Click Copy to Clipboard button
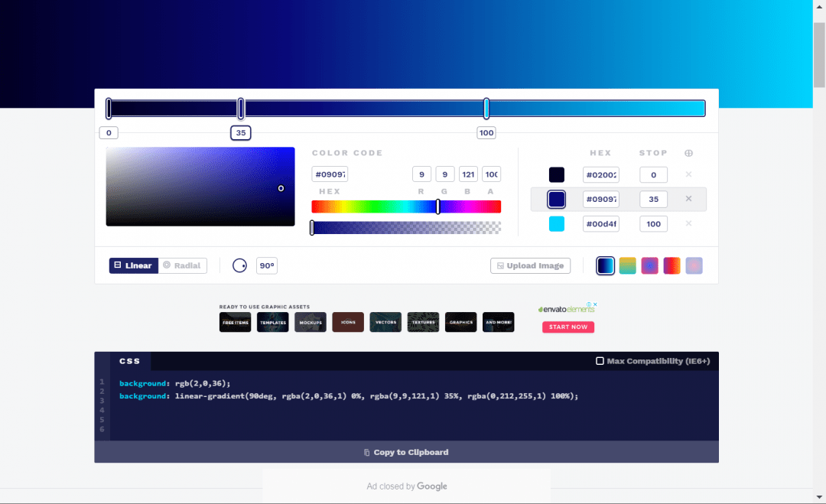826x504 pixels. coord(406,452)
